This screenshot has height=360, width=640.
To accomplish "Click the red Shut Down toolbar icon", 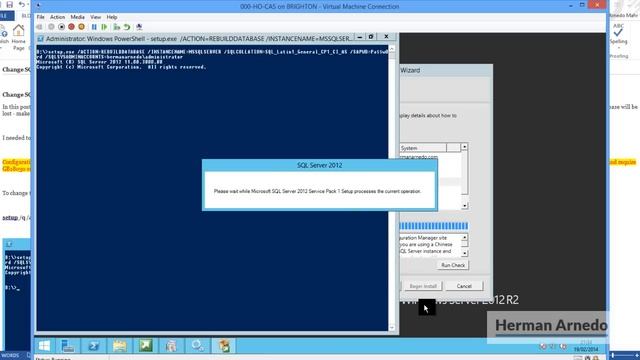I will (71, 27).
